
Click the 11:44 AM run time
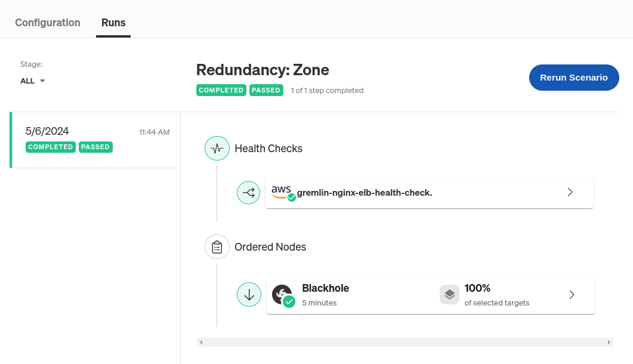click(x=154, y=132)
